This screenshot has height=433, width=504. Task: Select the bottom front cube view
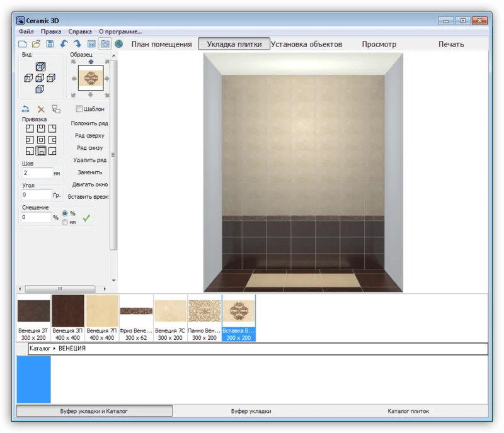click(x=40, y=89)
